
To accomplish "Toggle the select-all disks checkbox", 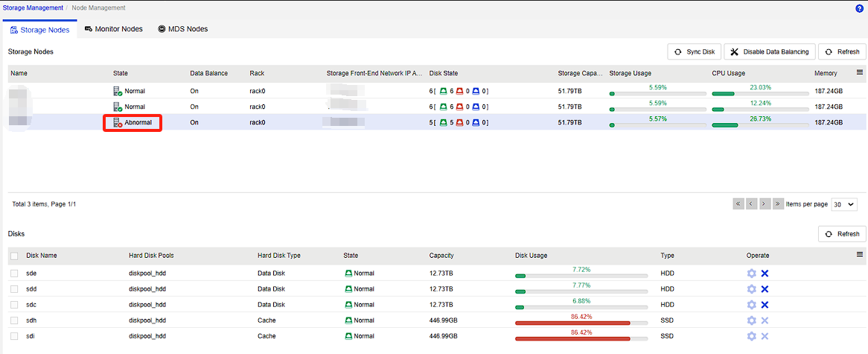I will click(x=14, y=256).
